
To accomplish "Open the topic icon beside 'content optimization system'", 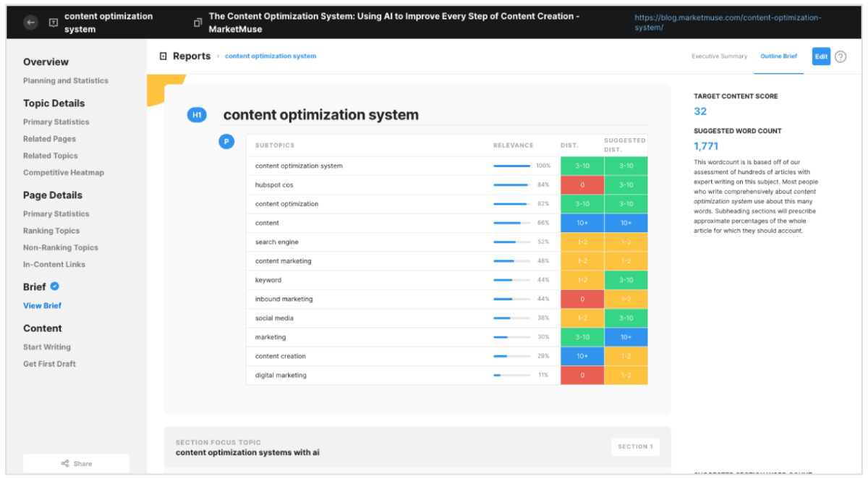I will click(x=53, y=22).
